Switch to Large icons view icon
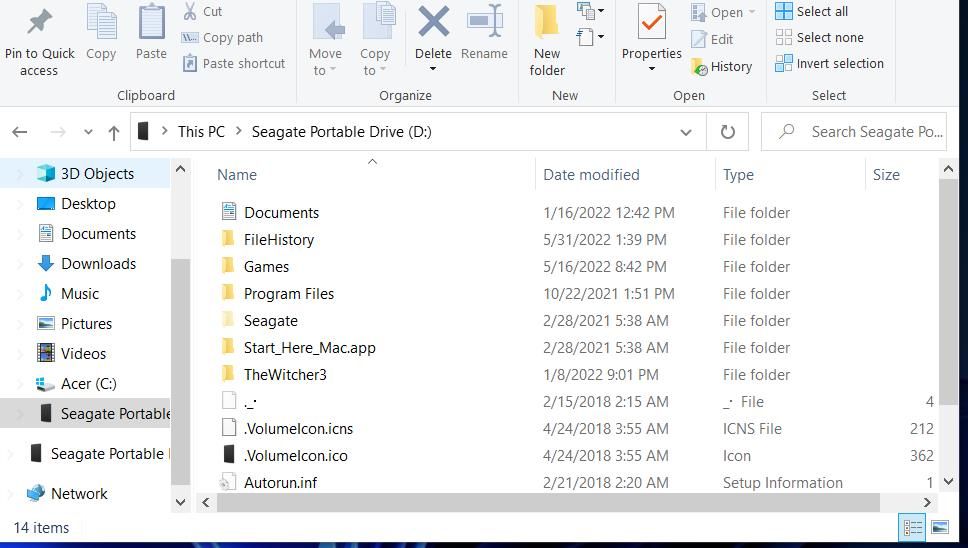The width and height of the screenshot is (968, 548). (940, 528)
